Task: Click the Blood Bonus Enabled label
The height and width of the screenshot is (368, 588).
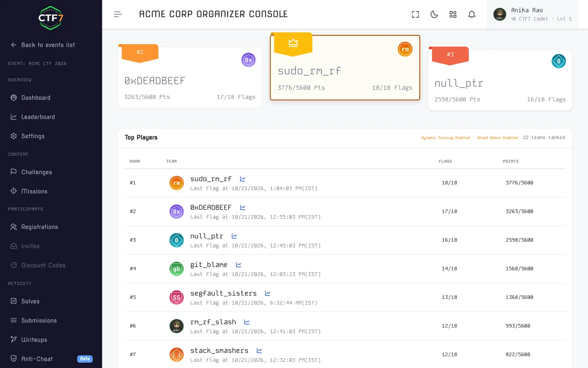Action: (497, 138)
